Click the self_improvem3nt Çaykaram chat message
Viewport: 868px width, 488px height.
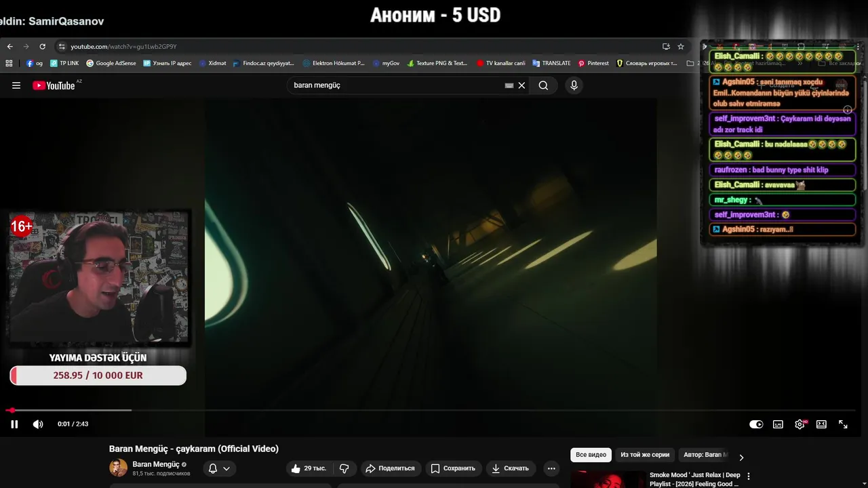click(x=783, y=124)
